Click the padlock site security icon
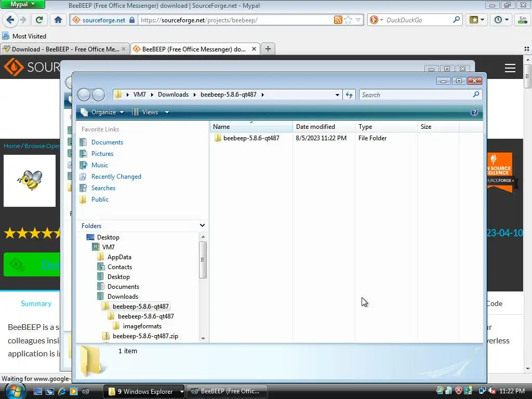The width and height of the screenshot is (532, 399). 132,20
